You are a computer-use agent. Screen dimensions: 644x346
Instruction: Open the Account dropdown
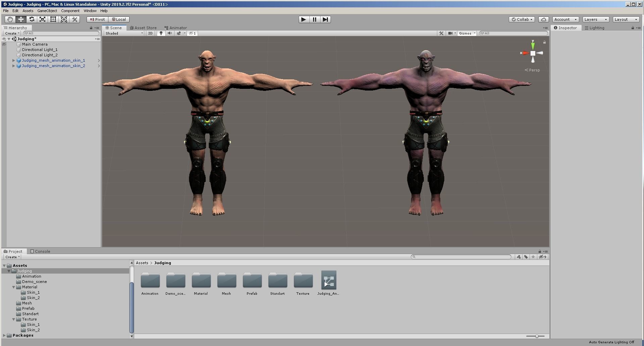tap(565, 19)
